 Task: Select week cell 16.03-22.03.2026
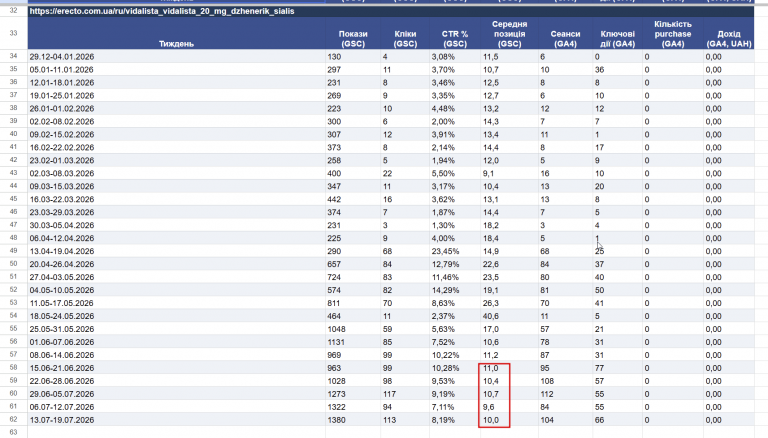(x=176, y=199)
